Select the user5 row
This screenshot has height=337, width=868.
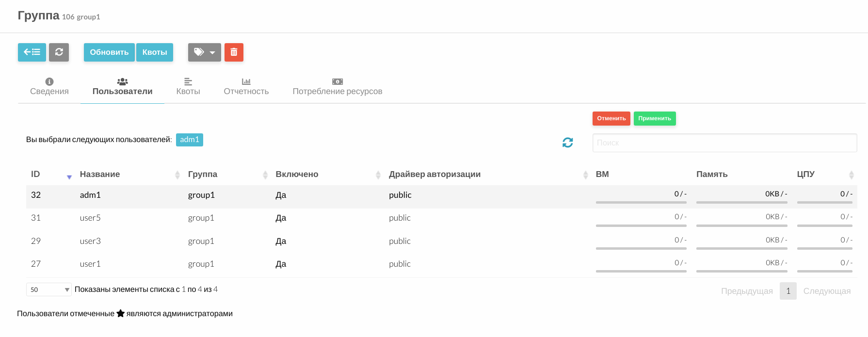[441, 219]
